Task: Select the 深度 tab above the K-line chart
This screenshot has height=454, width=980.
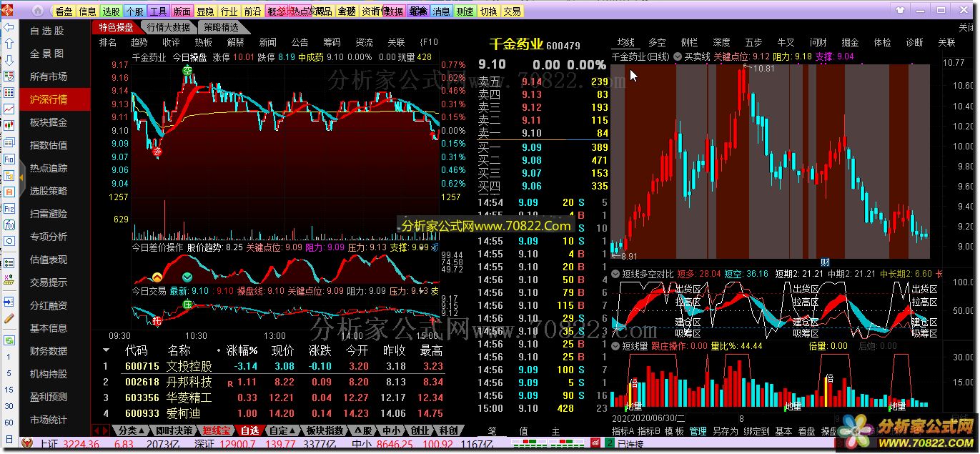Action: click(x=721, y=42)
